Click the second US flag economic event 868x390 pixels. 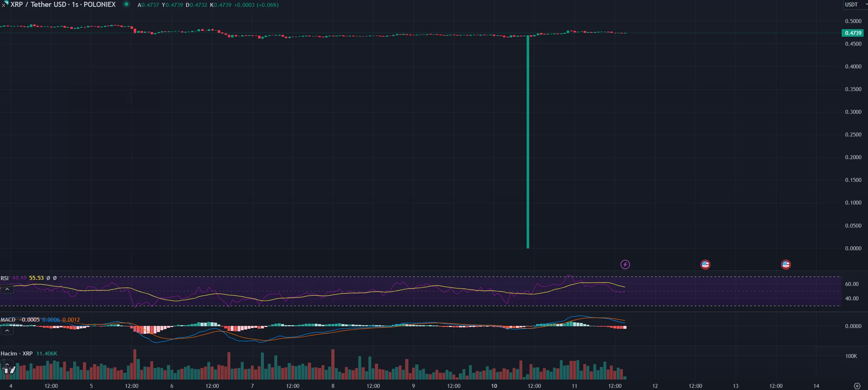click(x=785, y=265)
